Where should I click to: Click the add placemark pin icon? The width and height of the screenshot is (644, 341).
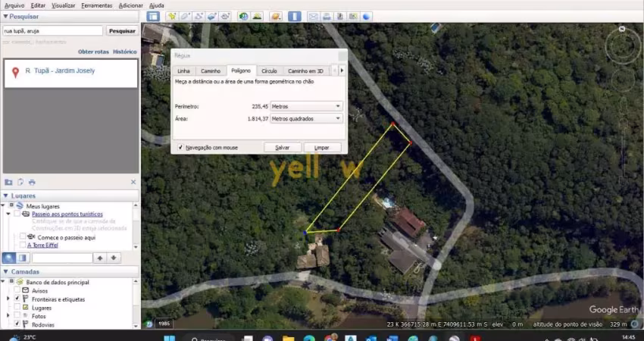pyautogui.click(x=172, y=16)
